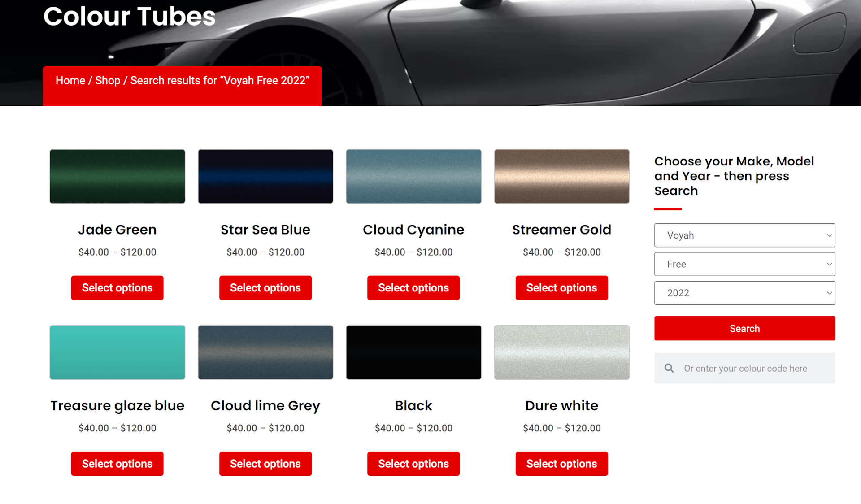This screenshot has width=861, height=504.
Task: Select options for Dure white
Action: click(562, 464)
